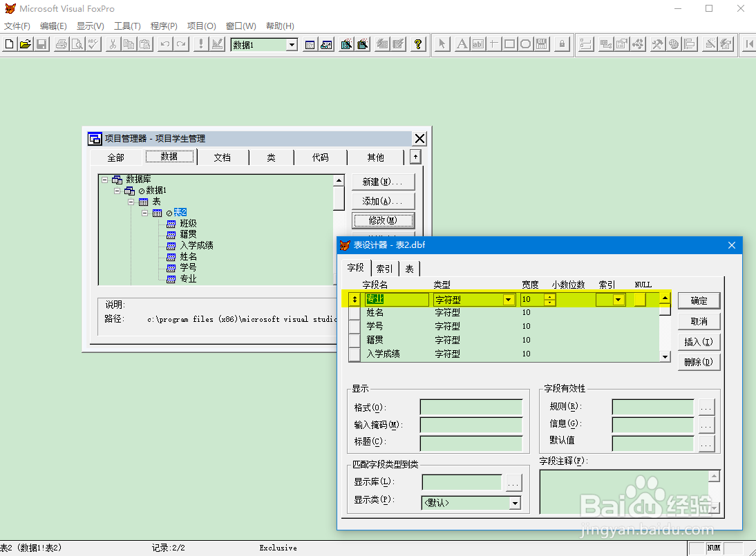Click the 格式(O) input field
Image resolution: width=756 pixels, height=556 pixels.
[x=471, y=408]
